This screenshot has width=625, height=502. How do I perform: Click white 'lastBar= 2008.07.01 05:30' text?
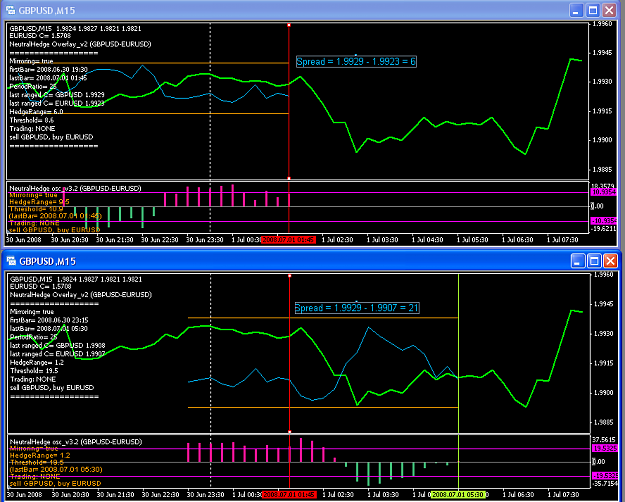[x=49, y=329]
